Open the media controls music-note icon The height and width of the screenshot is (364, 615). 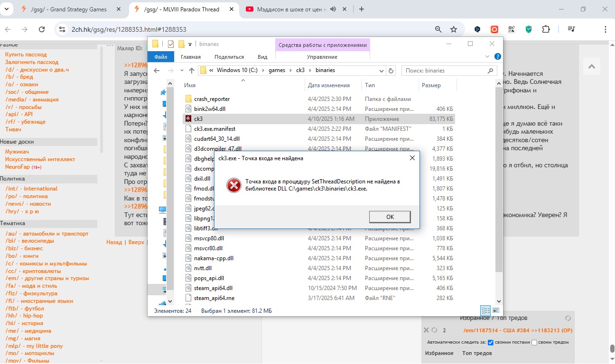click(571, 29)
